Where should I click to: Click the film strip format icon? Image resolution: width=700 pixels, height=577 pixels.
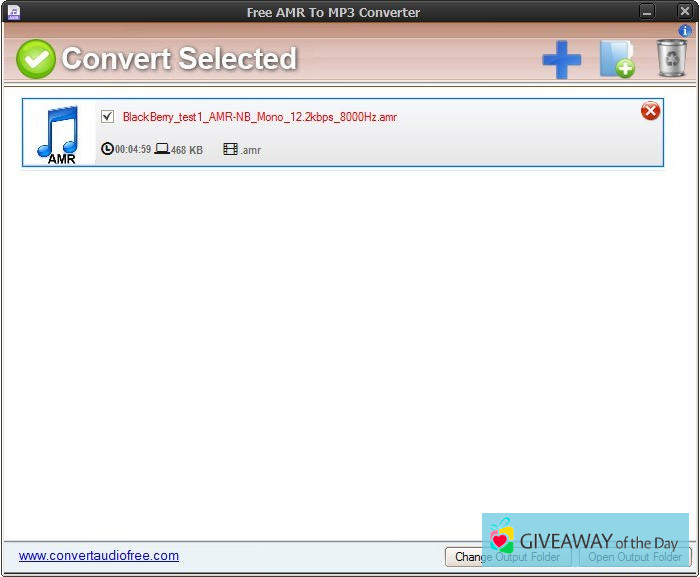tap(231, 149)
